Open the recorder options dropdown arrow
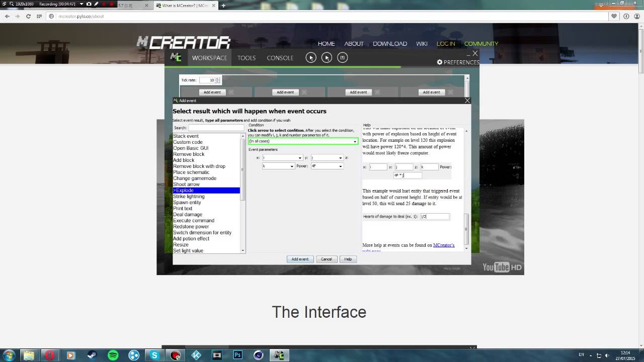The image size is (644, 362). pos(82,4)
